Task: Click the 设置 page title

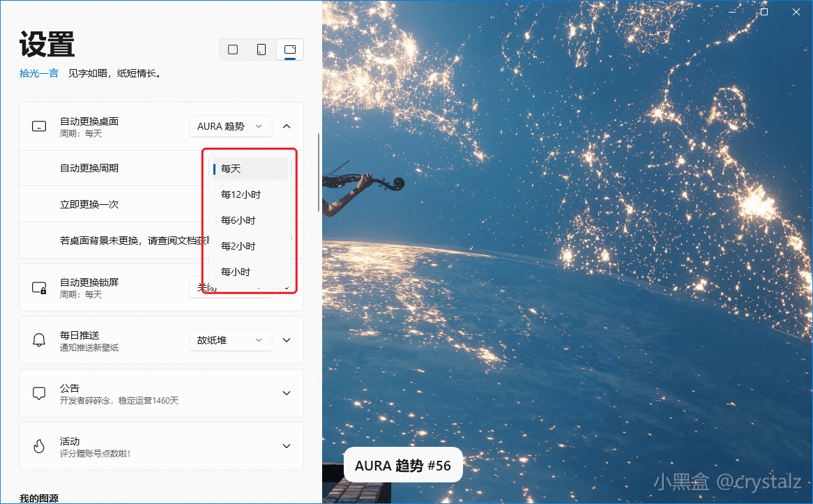Action: pyautogui.click(x=47, y=44)
